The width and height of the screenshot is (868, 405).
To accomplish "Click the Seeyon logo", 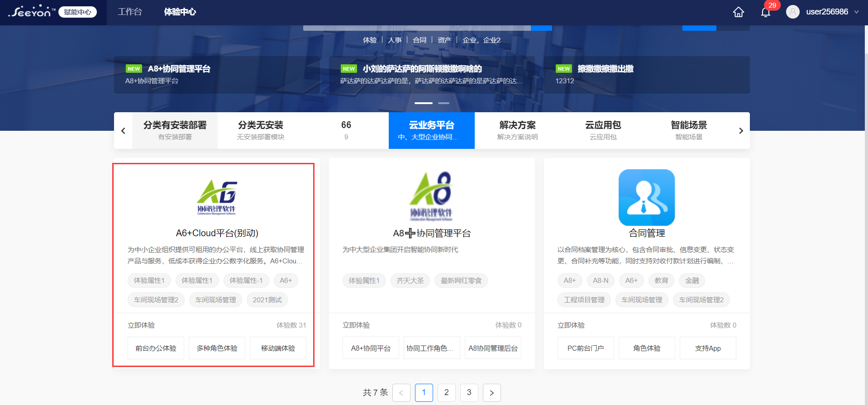I will coord(32,12).
